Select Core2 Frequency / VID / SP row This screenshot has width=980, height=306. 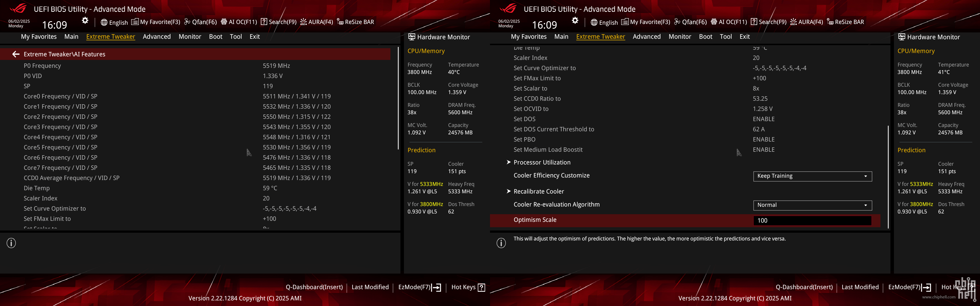[195, 117]
